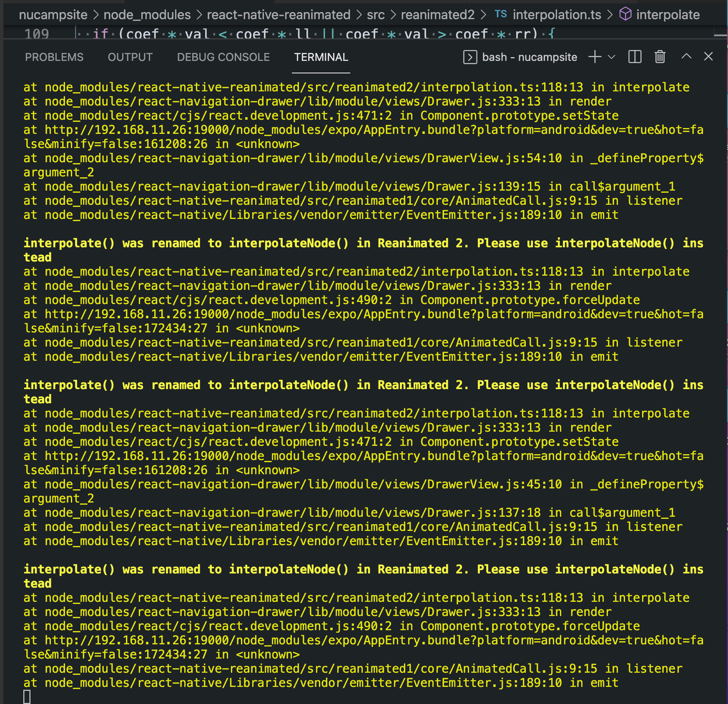The height and width of the screenshot is (704, 728).
Task: Click the node_modules breadcrumb entry
Action: 147,15
